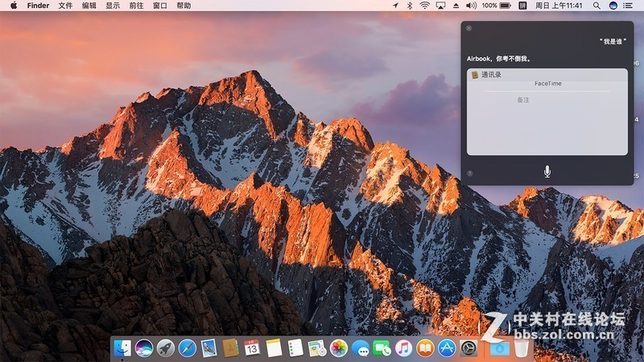Open Launchpad rocket icon in Dock
The height and width of the screenshot is (362, 644).
coord(166,348)
